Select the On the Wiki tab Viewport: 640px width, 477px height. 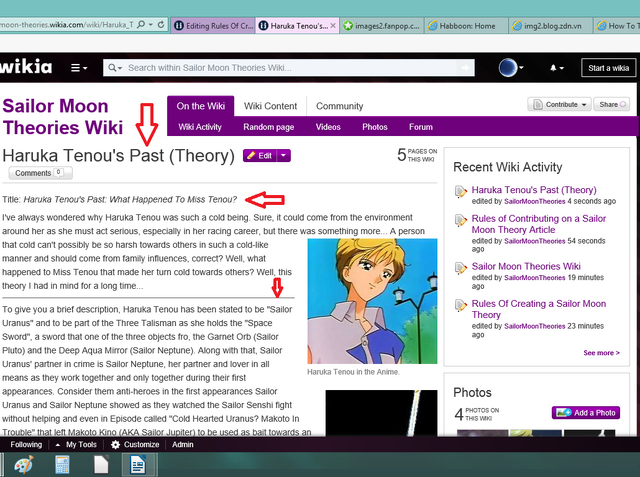[x=200, y=106]
